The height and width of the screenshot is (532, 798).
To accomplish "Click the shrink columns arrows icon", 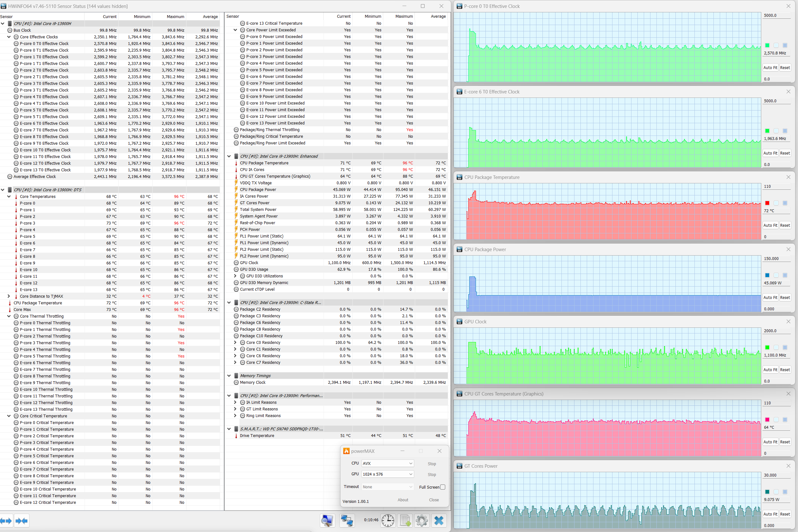I will 22,521.
